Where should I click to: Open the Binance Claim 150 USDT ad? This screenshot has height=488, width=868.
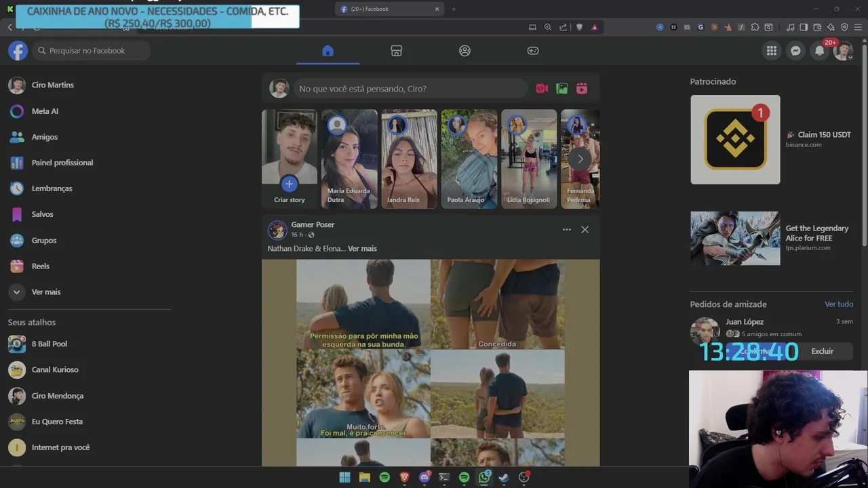(772, 140)
